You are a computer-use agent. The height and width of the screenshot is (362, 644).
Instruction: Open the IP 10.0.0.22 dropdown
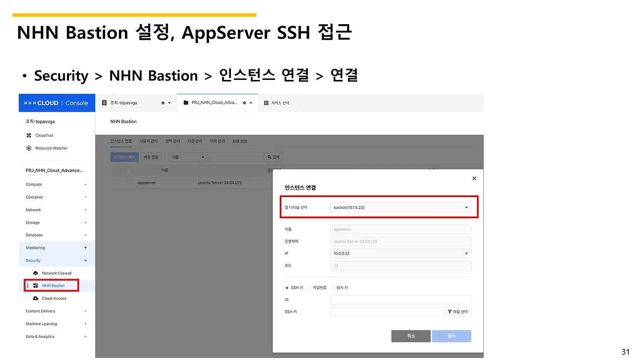[x=400, y=253]
